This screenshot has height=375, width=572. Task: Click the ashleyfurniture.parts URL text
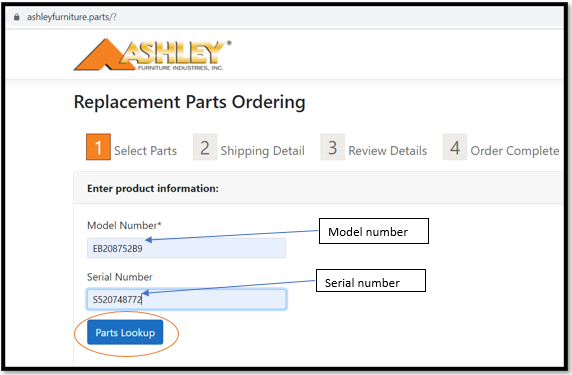pyautogui.click(x=72, y=17)
